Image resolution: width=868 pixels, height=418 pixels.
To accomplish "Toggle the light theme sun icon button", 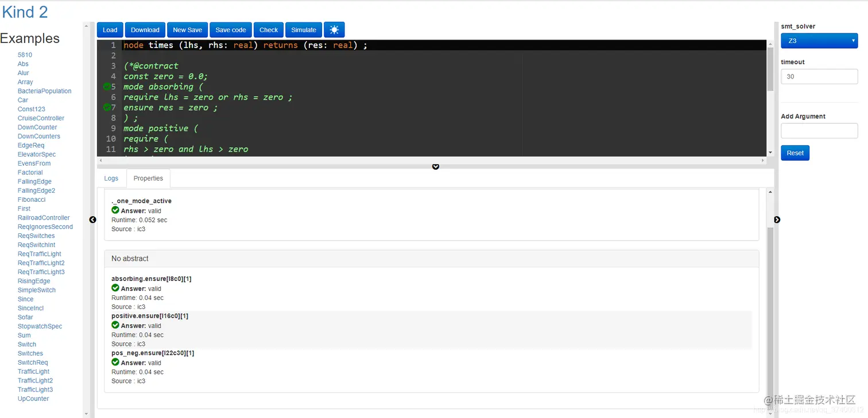I will pyautogui.click(x=334, y=30).
